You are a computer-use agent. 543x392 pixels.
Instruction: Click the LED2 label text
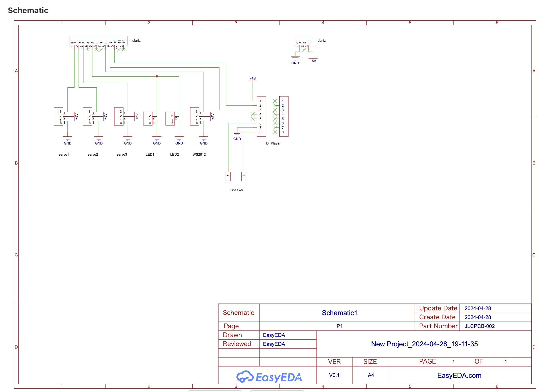[x=174, y=155]
